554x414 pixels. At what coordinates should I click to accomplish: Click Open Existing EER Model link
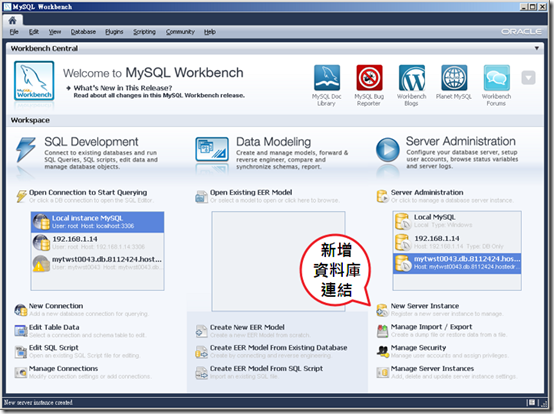point(251,193)
